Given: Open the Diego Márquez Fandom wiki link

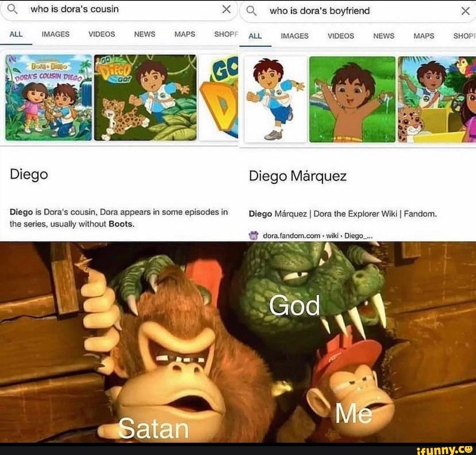Looking at the screenshot, I should (343, 214).
